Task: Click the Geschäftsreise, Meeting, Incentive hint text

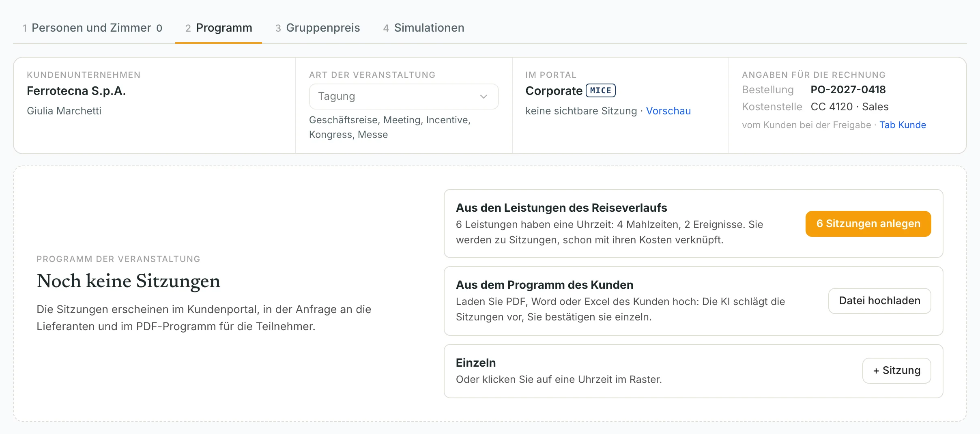Action: 390,127
